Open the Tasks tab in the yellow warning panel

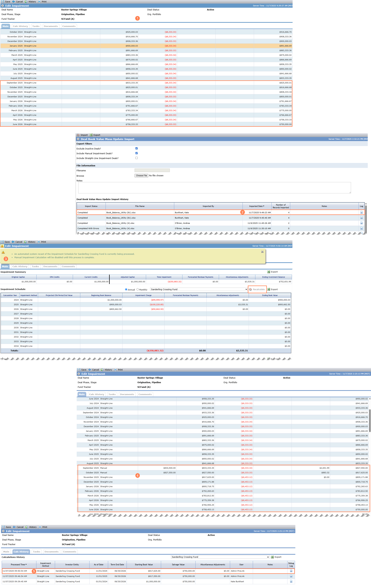(35, 267)
